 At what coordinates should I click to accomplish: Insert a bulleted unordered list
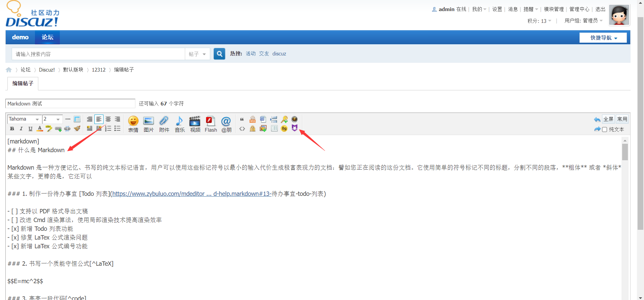117,128
